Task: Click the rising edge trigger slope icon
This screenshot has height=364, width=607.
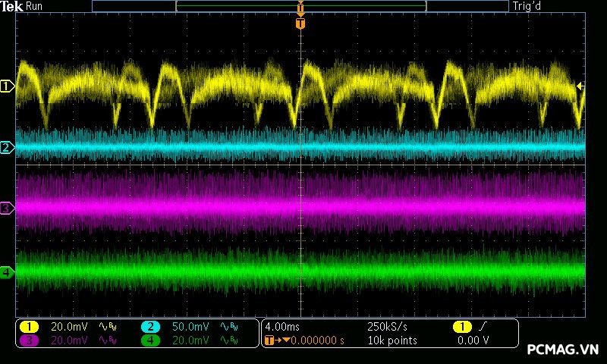Action: (483, 327)
